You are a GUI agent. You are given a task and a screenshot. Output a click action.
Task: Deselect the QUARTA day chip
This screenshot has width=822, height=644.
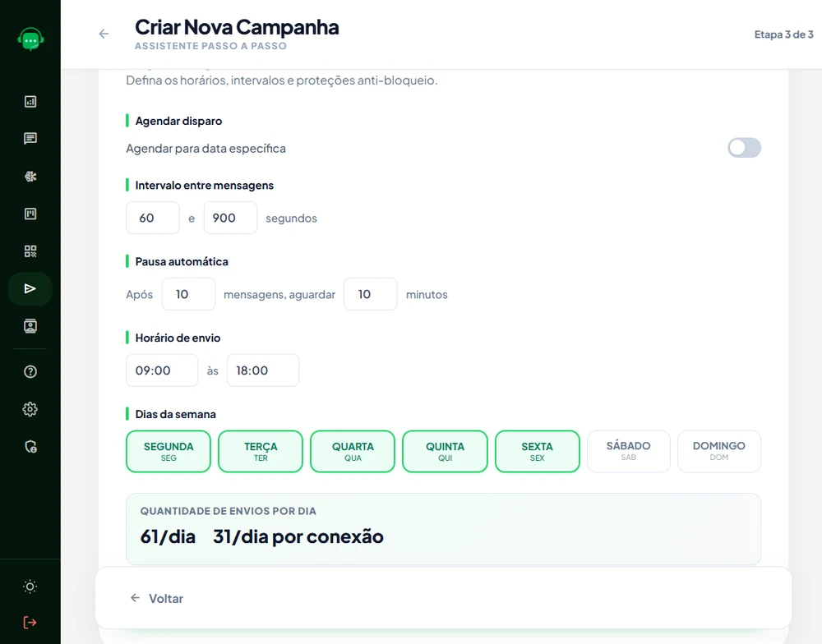point(353,451)
